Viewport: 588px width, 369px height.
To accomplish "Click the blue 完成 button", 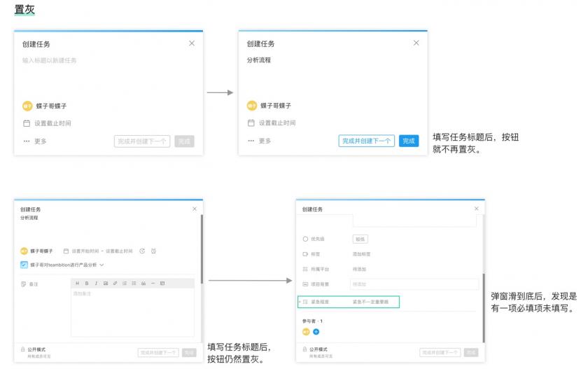I will click(x=409, y=141).
